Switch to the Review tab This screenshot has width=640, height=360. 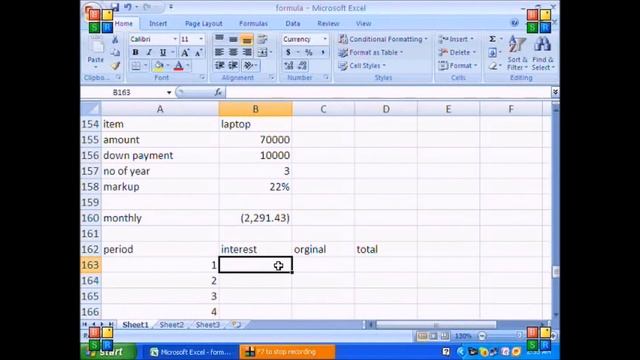tap(328, 24)
